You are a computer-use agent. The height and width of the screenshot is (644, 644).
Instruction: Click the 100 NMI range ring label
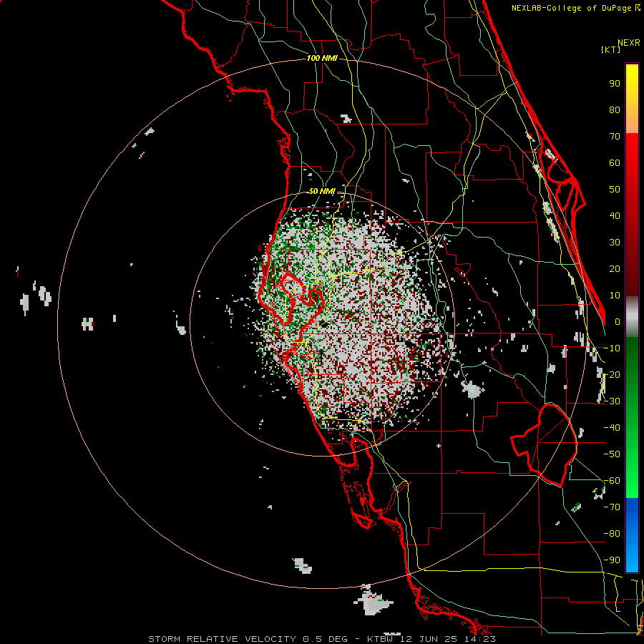pos(322,59)
